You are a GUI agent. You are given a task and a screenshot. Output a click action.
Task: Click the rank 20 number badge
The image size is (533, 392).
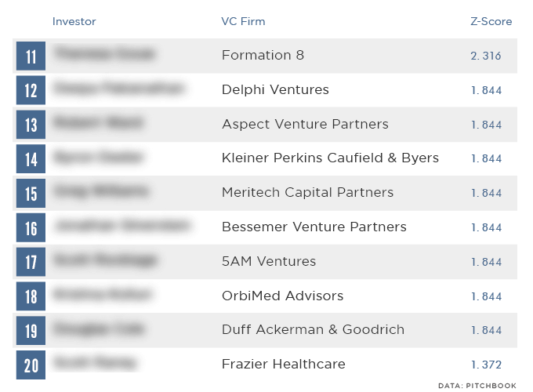click(x=31, y=365)
